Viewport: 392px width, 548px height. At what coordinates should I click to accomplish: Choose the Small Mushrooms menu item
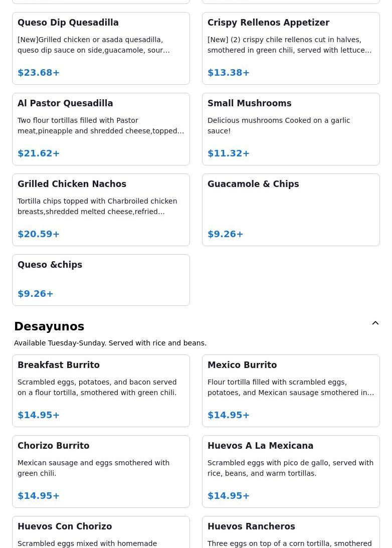291,129
